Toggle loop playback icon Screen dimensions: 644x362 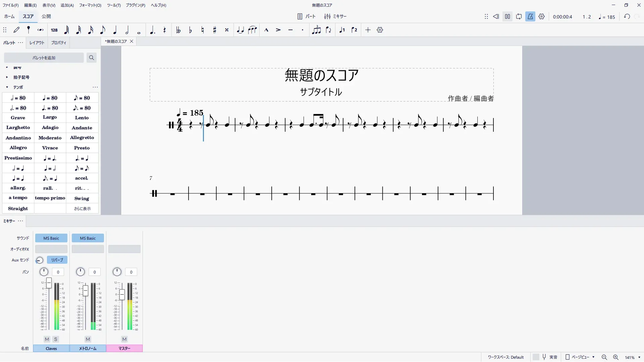click(x=519, y=16)
